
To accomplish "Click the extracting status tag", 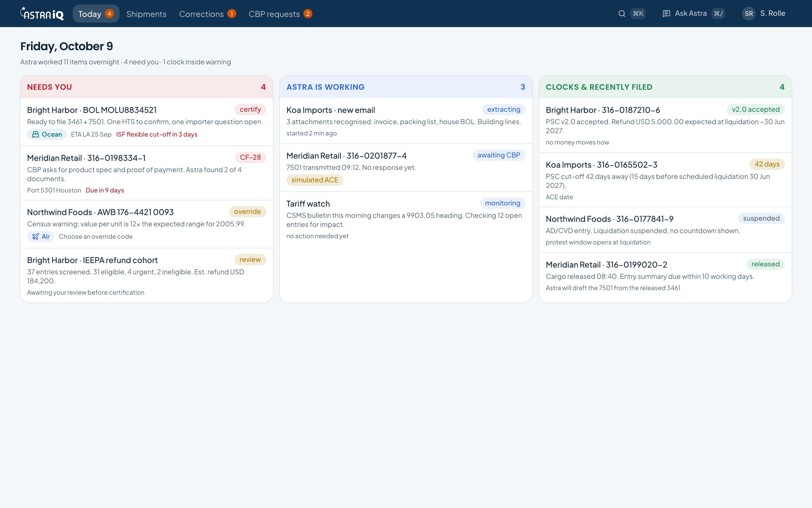I will pos(503,110).
